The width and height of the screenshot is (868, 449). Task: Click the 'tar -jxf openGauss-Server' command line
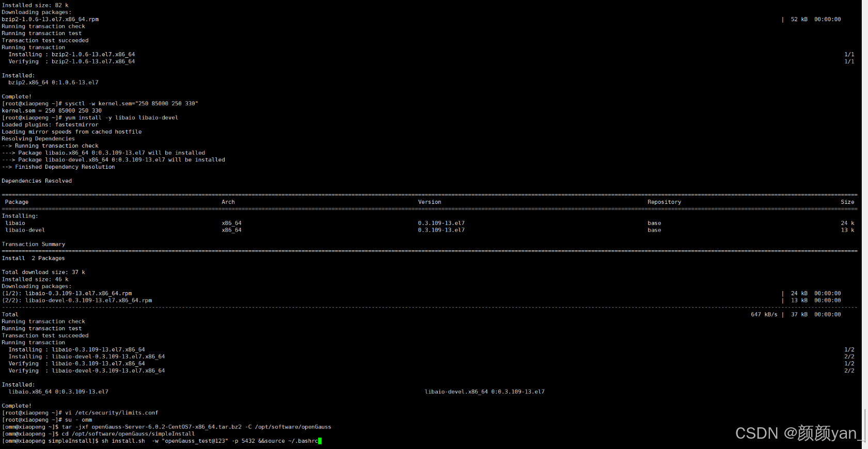click(x=167, y=427)
